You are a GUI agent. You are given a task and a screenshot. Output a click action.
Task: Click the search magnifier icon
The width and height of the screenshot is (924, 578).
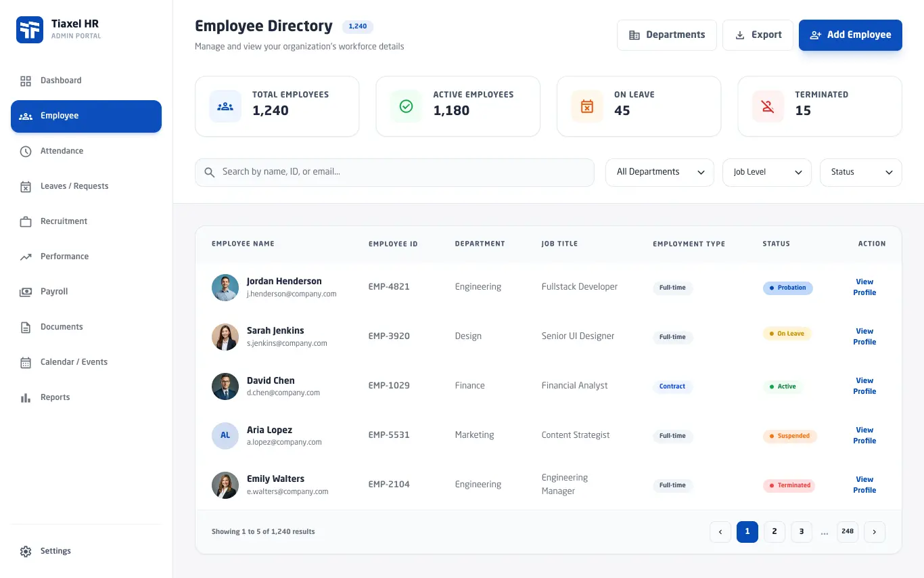tap(210, 173)
